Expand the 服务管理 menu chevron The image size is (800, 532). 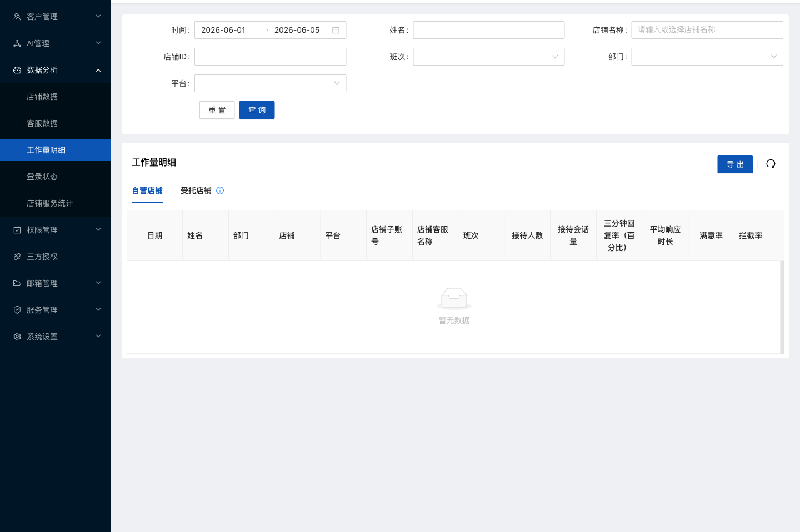click(x=98, y=310)
